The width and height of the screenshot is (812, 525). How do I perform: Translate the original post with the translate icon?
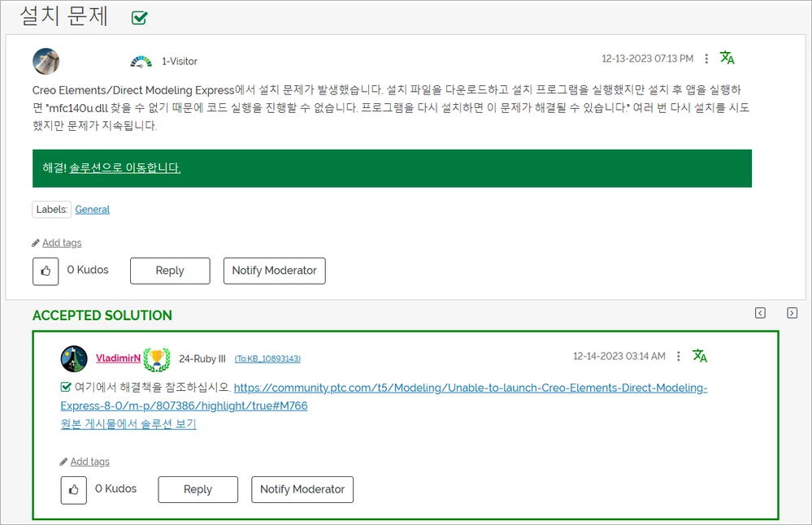coord(727,58)
